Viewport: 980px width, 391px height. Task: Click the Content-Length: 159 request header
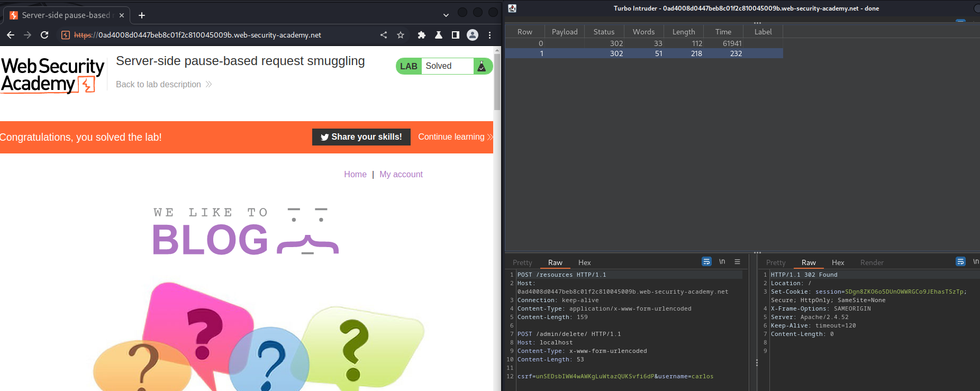click(552, 317)
